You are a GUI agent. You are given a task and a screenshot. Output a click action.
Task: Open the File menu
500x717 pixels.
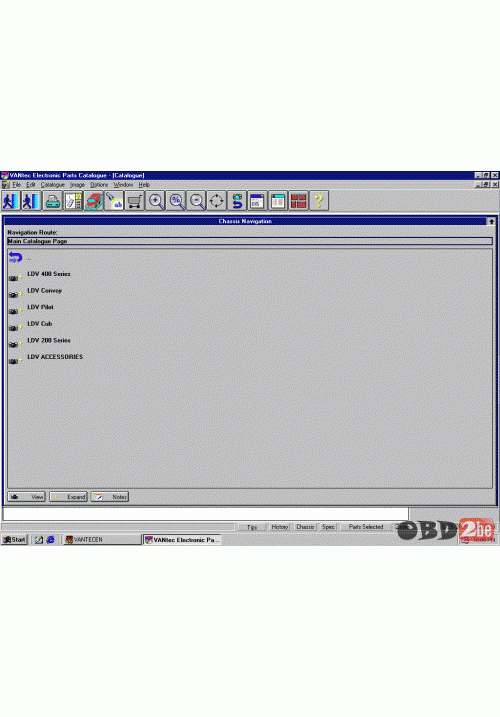point(17,185)
